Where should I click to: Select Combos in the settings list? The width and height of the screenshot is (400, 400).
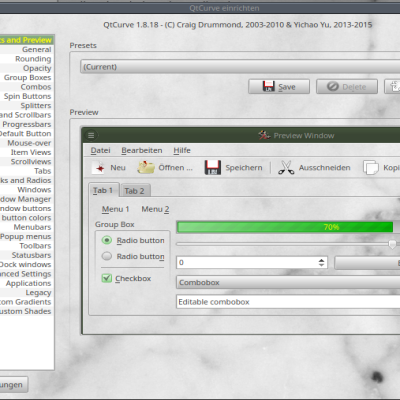pyautogui.click(x=27, y=87)
